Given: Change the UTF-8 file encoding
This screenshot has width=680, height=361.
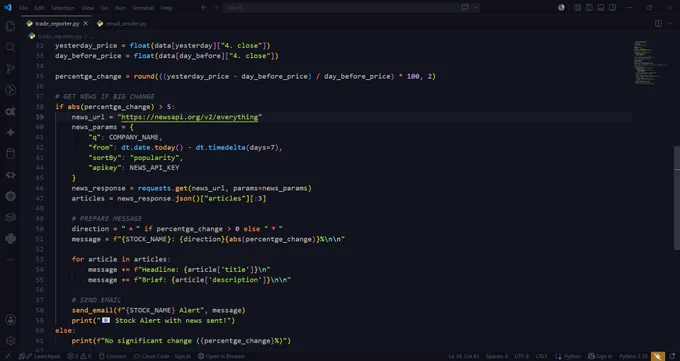Looking at the screenshot, I should pyautogui.click(x=521, y=356).
